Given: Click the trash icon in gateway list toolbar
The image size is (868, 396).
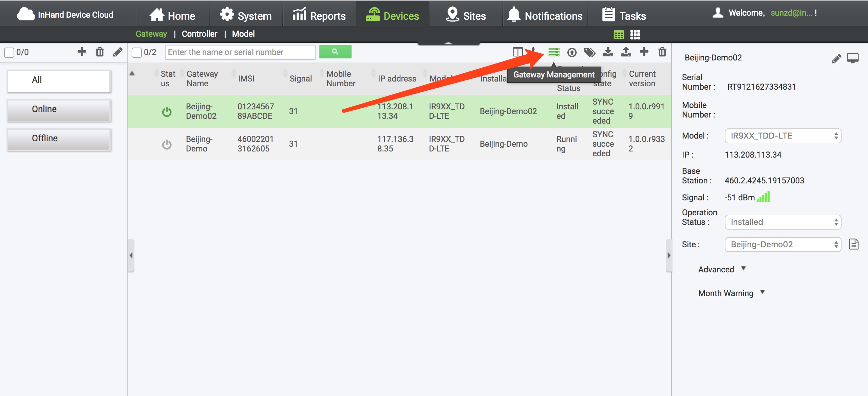Looking at the screenshot, I should pyautogui.click(x=662, y=52).
